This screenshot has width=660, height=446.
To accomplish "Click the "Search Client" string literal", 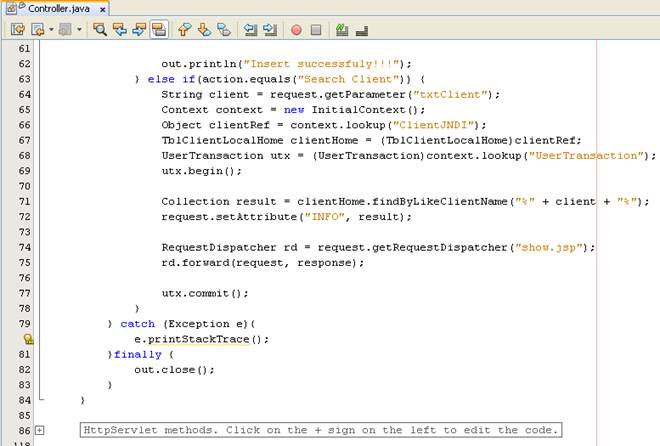I will (x=348, y=79).
